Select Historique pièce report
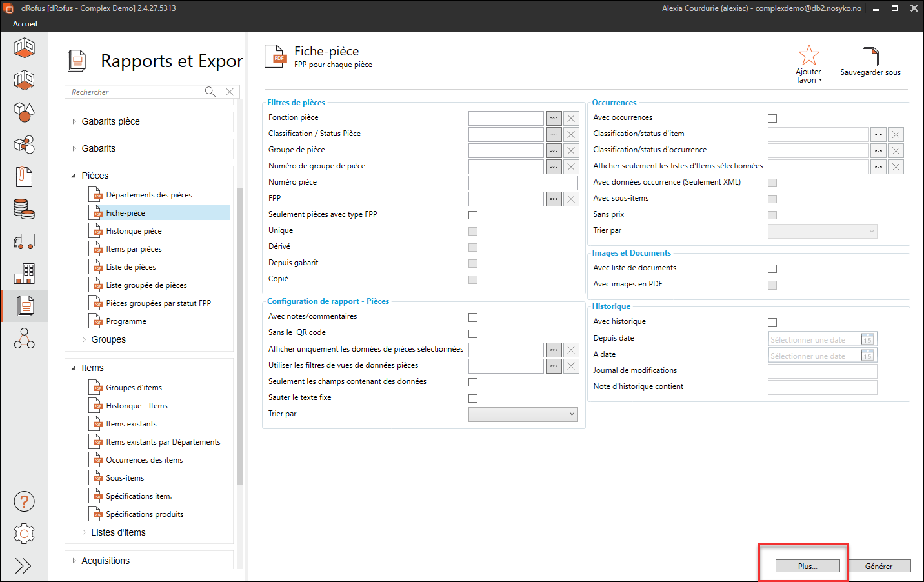 tap(134, 231)
